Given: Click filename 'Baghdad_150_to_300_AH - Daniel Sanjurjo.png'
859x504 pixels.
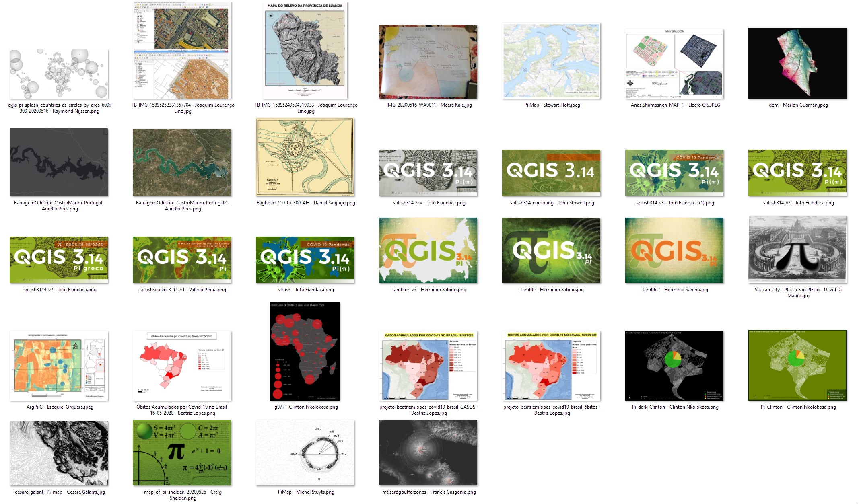Looking at the screenshot, I should pyautogui.click(x=306, y=203).
